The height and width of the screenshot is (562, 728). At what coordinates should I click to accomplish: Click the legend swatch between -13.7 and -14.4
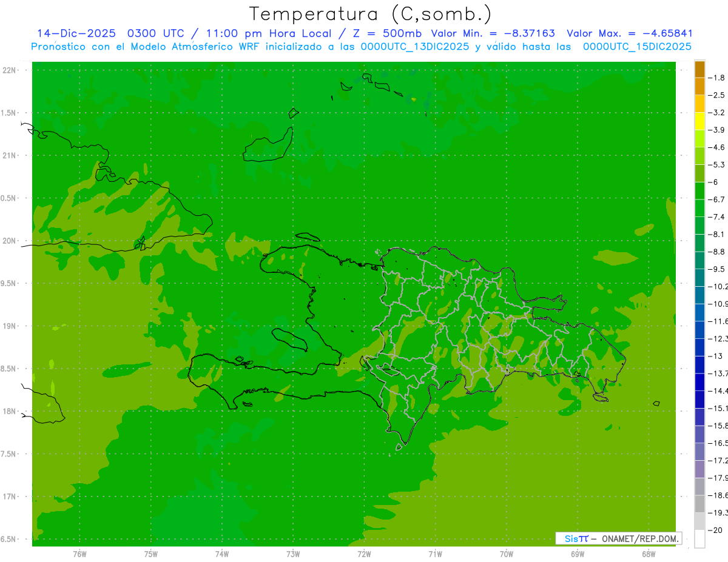click(x=699, y=382)
